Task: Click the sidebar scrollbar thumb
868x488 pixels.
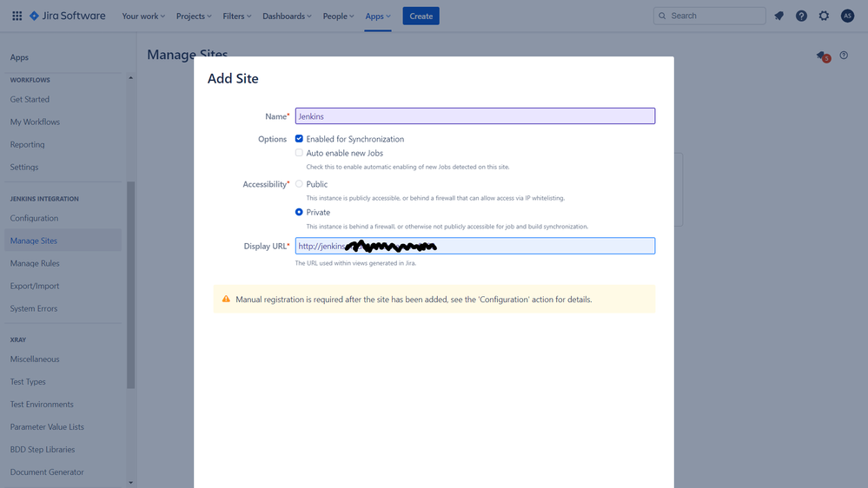Action: pos(130,285)
